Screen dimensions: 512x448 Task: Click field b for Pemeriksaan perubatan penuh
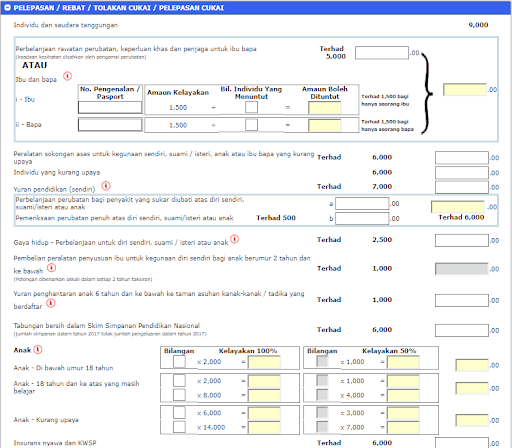362,219
